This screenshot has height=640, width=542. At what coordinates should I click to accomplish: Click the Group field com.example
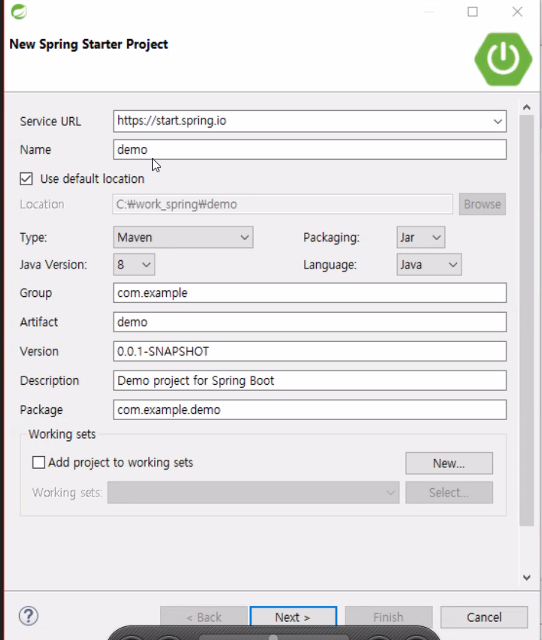tap(310, 293)
